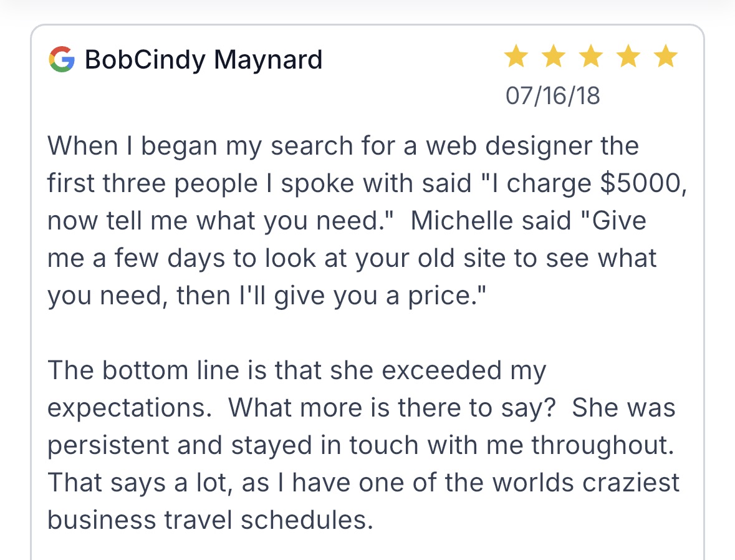Click the middle (third) rating star
Screen dimensions: 735x560
590,57
